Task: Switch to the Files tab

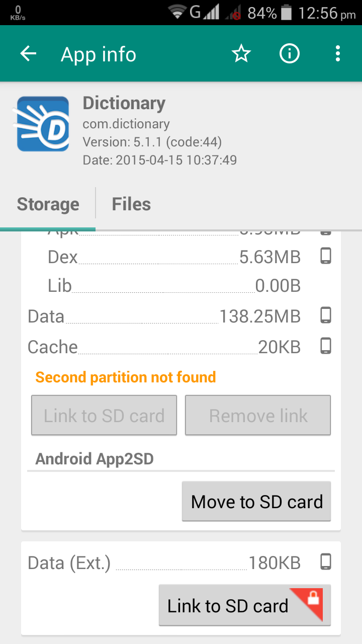Action: tap(131, 204)
